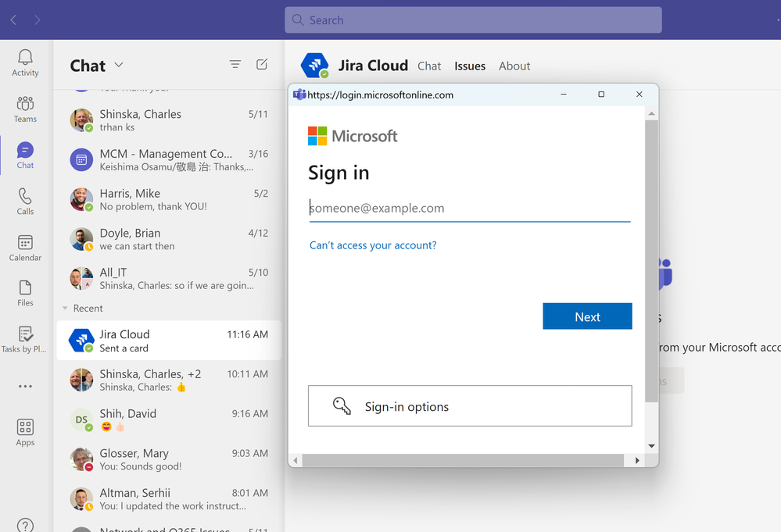Open the Apps store icon
Screen dimensions: 781x532
(x=25, y=432)
